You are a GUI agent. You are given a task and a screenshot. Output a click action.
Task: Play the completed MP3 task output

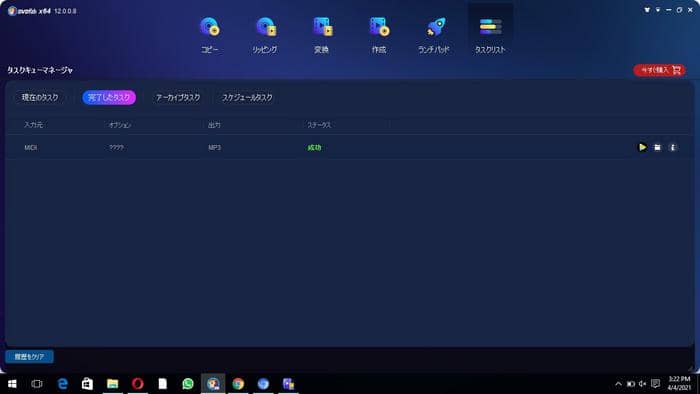642,147
